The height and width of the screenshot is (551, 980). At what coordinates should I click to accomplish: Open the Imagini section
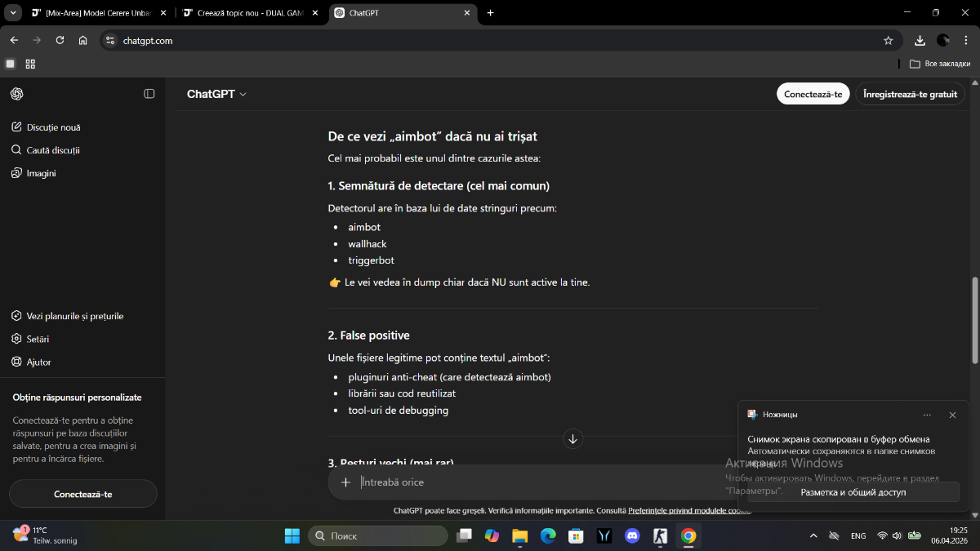point(41,173)
